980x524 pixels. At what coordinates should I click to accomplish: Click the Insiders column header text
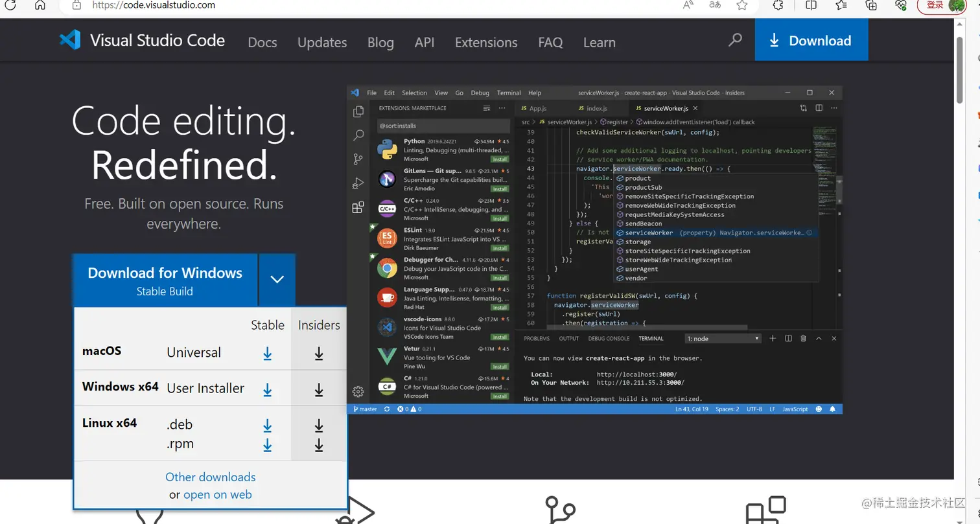pos(319,325)
